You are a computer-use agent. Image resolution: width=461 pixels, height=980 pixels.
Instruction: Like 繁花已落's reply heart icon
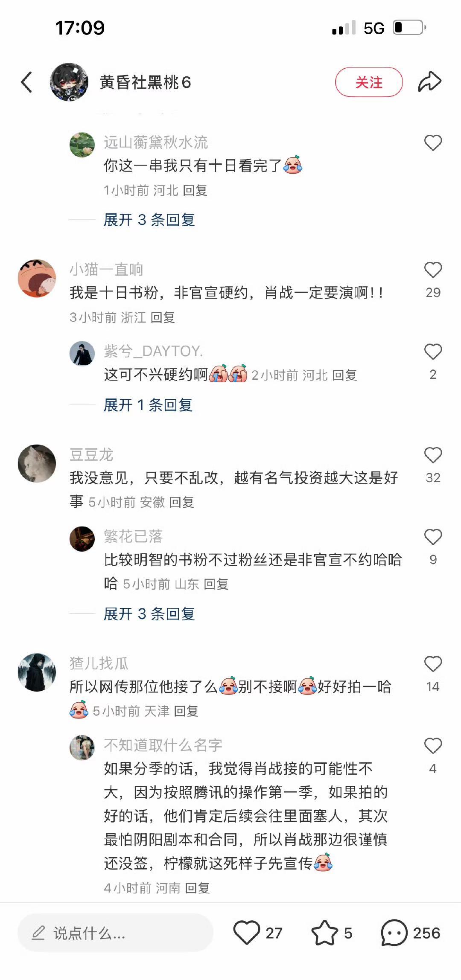point(433,537)
